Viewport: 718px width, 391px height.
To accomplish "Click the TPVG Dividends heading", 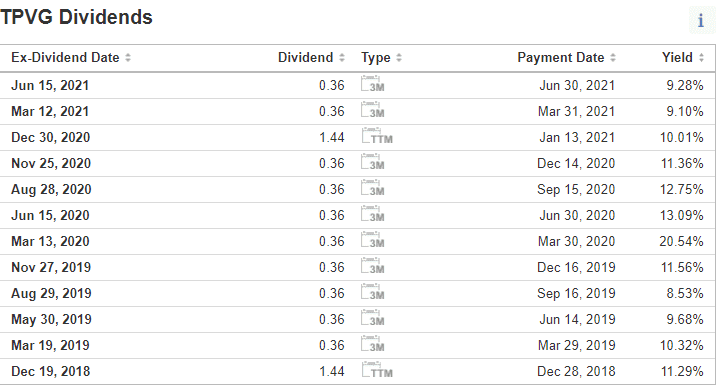I will click(76, 17).
